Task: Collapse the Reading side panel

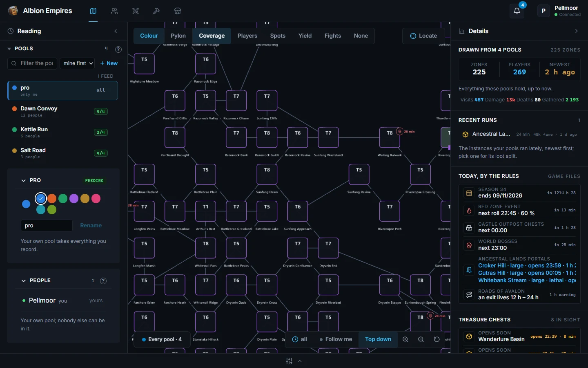Action: 116,31
